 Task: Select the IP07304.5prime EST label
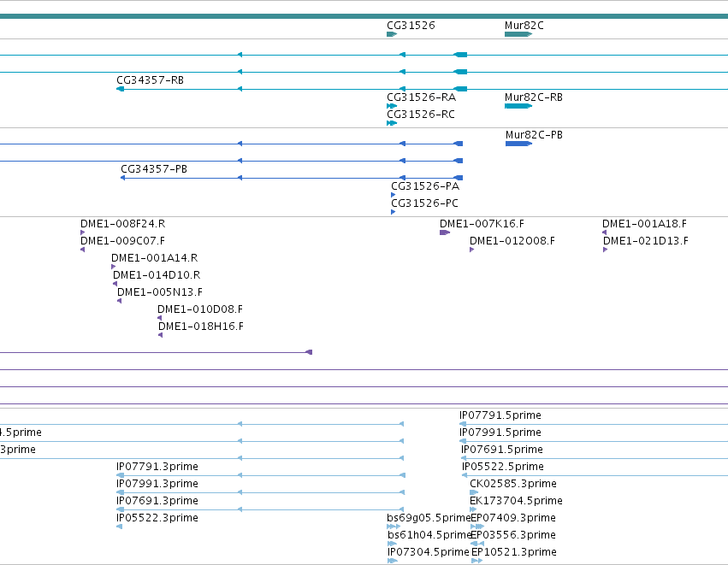[428, 553]
